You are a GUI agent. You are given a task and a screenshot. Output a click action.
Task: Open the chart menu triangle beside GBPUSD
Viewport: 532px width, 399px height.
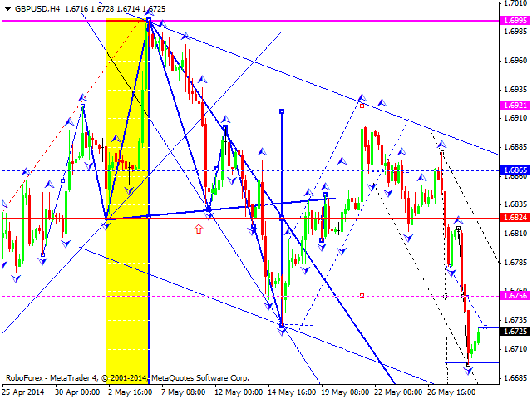(x=8, y=9)
